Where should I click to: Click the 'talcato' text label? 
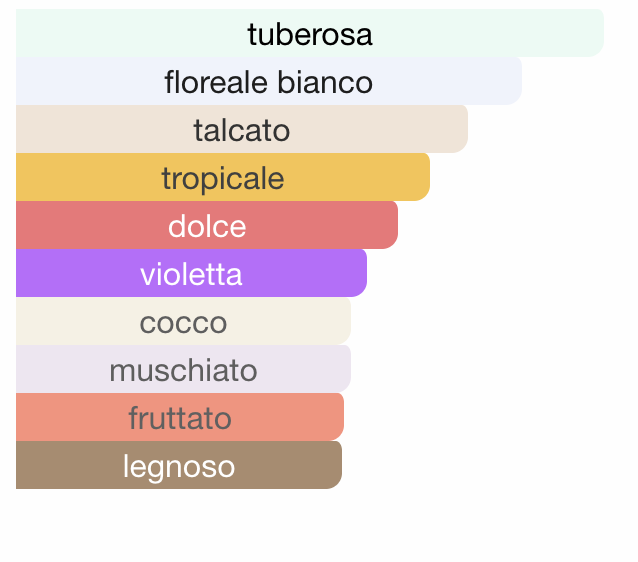[242, 130]
